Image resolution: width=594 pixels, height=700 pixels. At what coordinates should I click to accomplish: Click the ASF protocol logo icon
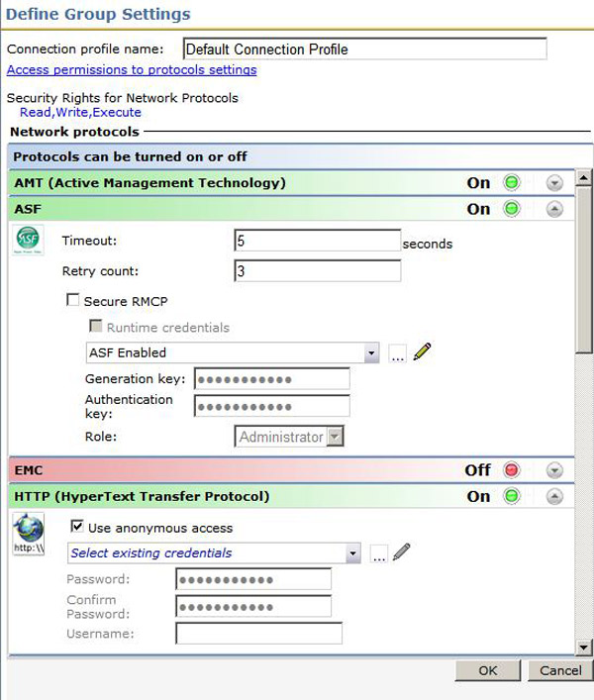[x=27, y=242]
